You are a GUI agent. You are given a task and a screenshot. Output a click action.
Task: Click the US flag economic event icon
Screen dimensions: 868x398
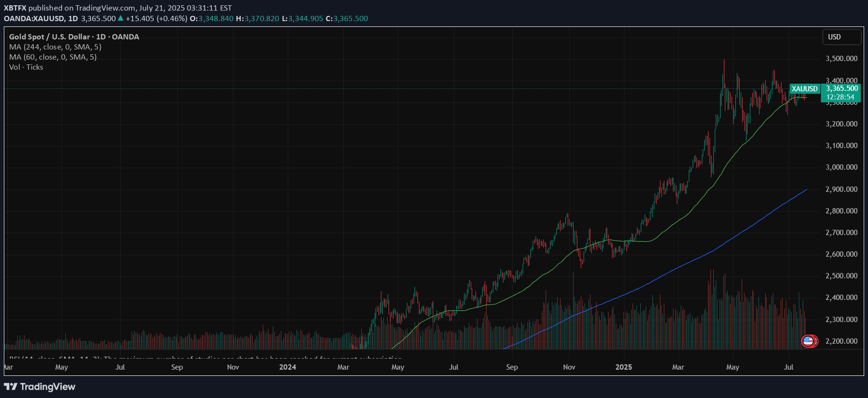[x=808, y=341]
